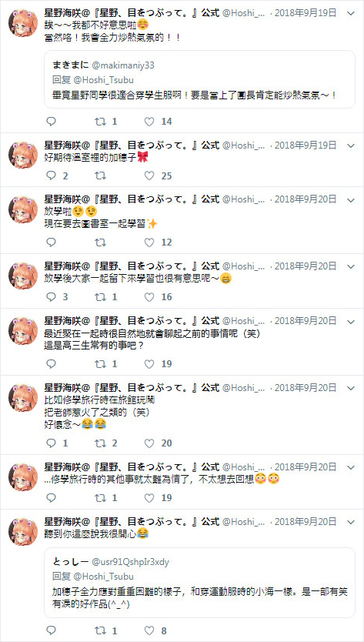Click the avatar of the first tweet
The height and width of the screenshot is (642, 364).
pos(23,22)
